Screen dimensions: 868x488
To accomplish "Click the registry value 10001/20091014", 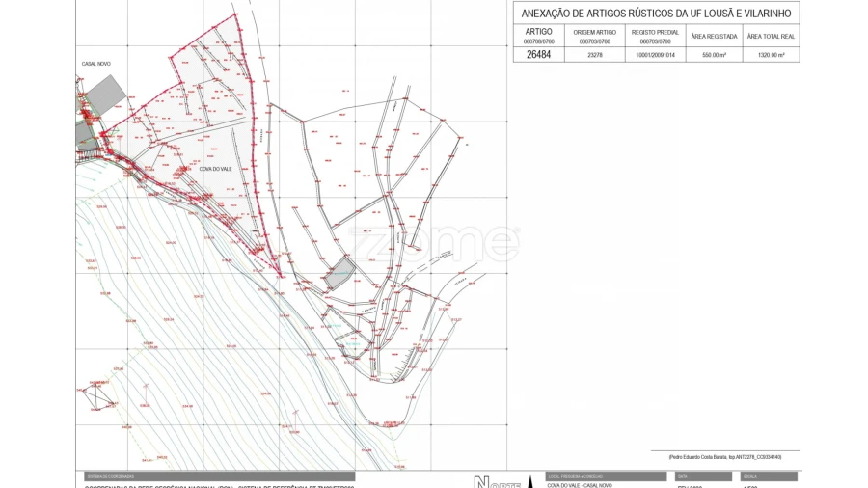I will click(655, 55).
